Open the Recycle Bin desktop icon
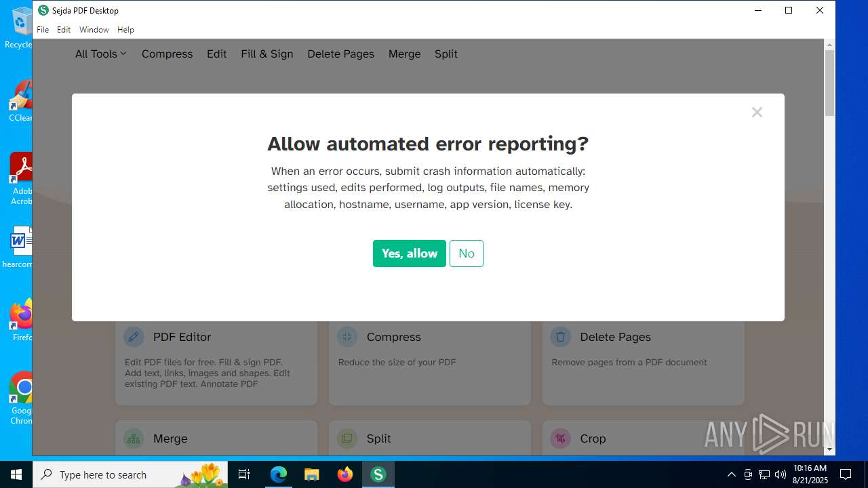 [20, 27]
